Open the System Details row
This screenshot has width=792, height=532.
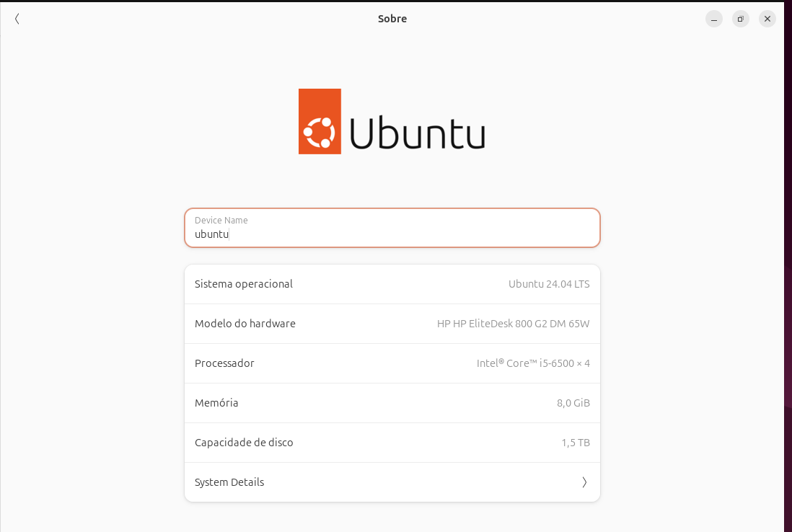click(x=392, y=482)
